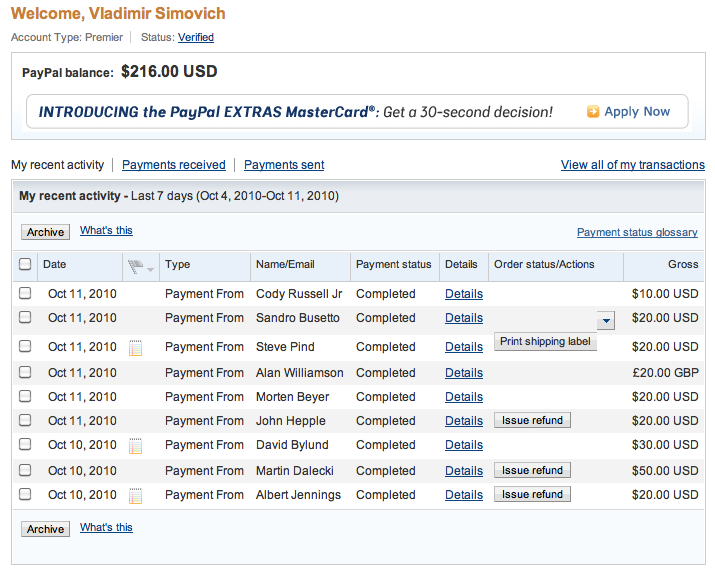The height and width of the screenshot is (576, 715).
Task: Click the orange arrow icon beside Apply Now
Action: coord(593,111)
